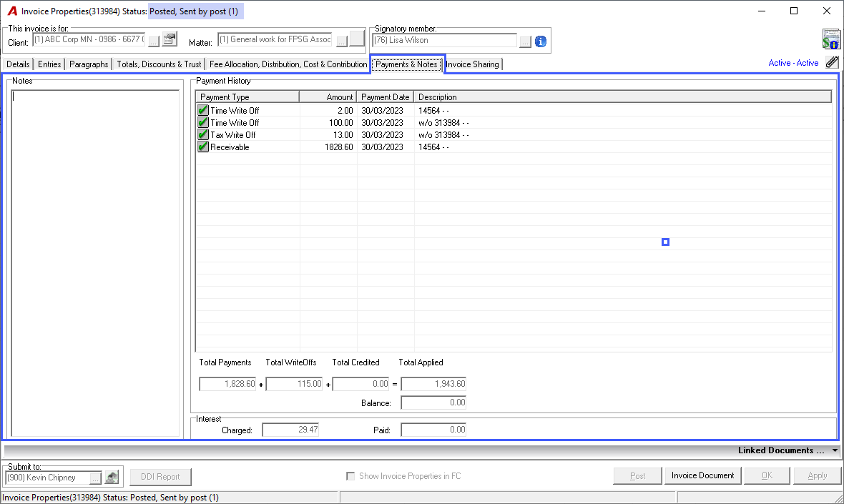Click the green check icon on the Receivable row

[203, 147]
